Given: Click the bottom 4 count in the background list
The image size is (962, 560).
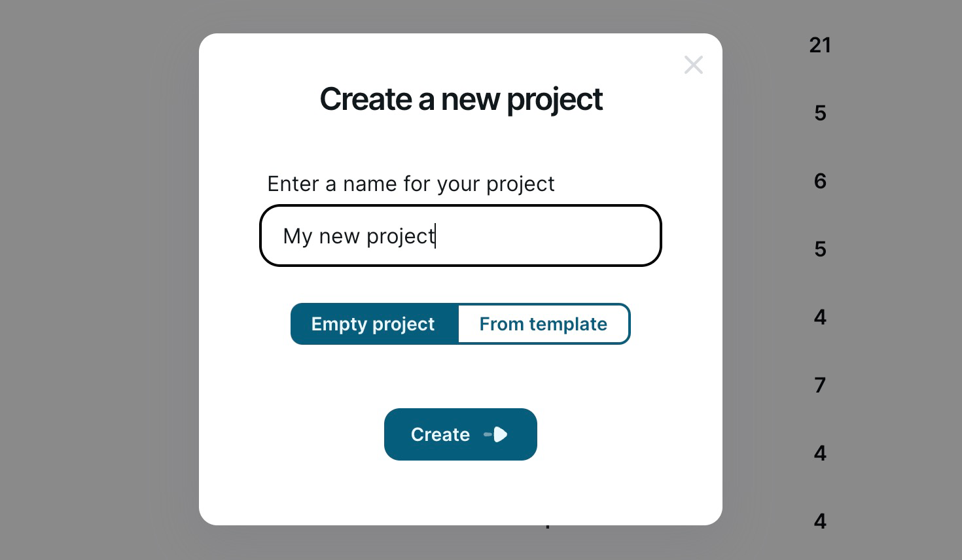Looking at the screenshot, I should (819, 521).
